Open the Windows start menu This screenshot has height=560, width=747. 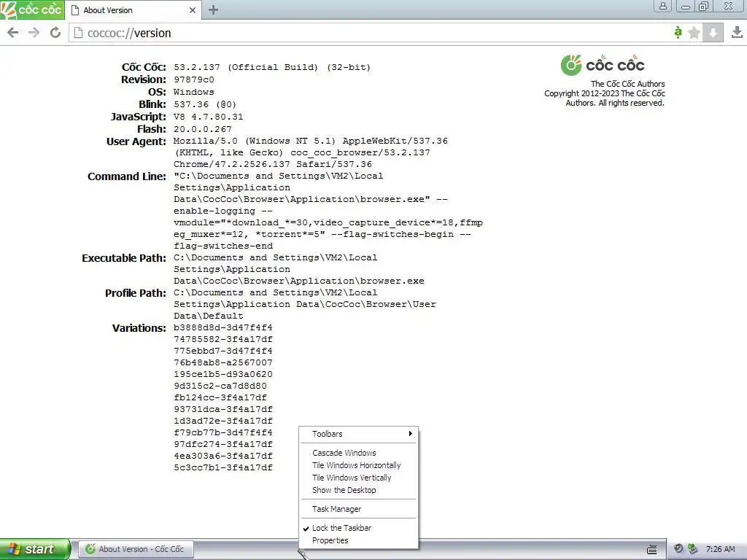(35, 549)
